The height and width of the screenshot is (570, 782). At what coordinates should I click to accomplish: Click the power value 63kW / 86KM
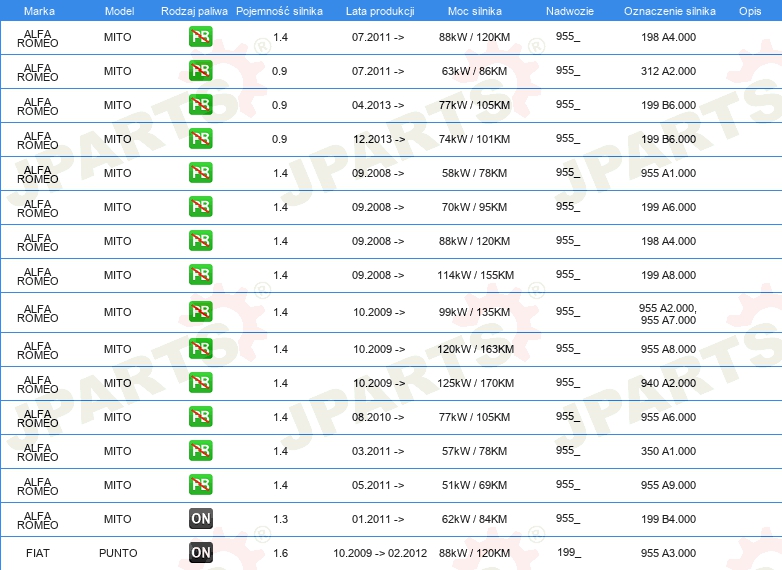[474, 71]
